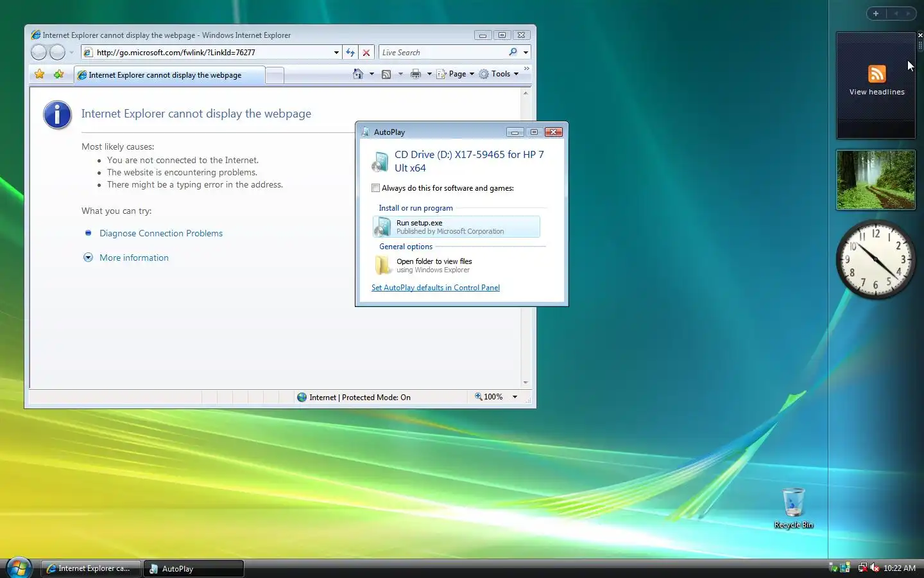Click the Internet Explorer Back arrow button

[38, 52]
